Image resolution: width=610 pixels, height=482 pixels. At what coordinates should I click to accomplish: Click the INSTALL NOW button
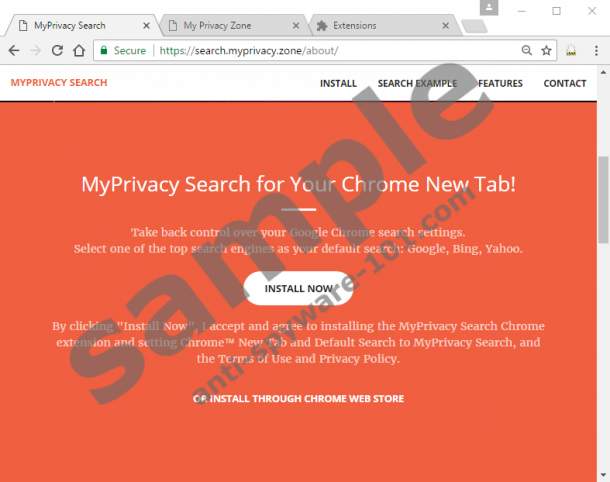[298, 288]
